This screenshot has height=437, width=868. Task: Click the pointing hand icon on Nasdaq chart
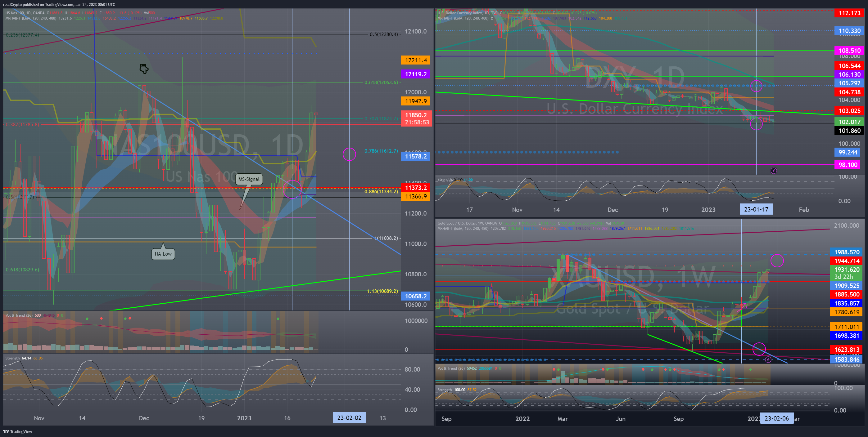pos(144,69)
